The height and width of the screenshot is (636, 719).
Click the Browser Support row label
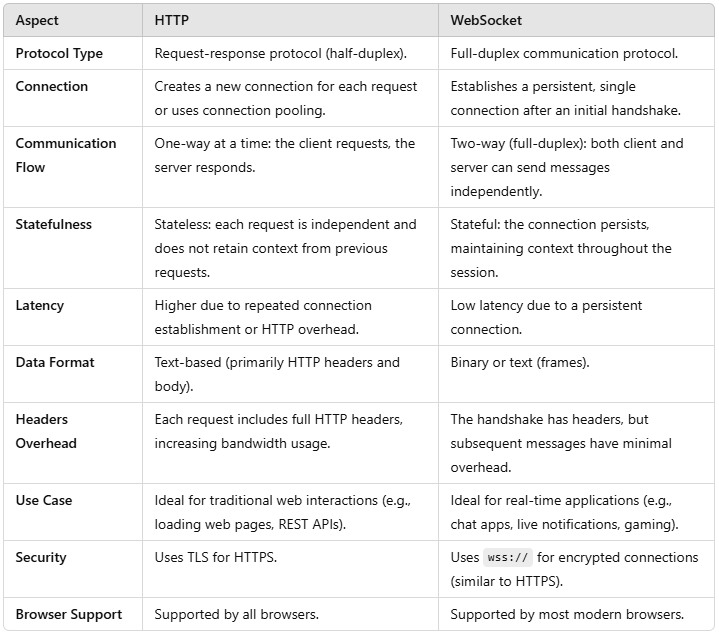pyautogui.click(x=69, y=614)
